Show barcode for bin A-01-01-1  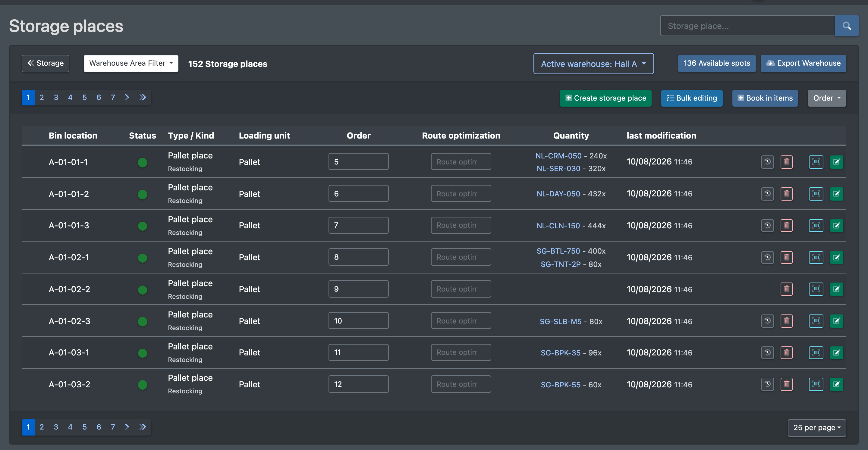[816, 162]
